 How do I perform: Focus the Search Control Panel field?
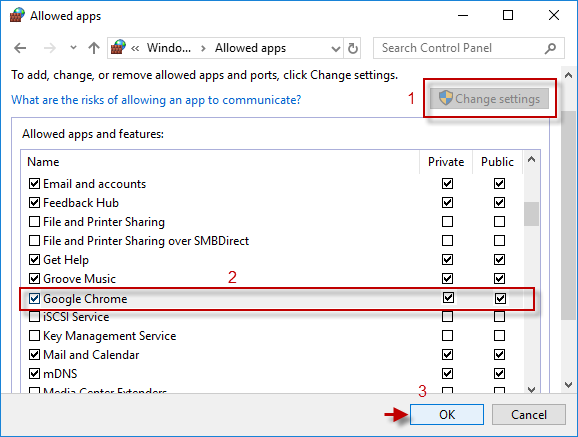[x=469, y=48]
